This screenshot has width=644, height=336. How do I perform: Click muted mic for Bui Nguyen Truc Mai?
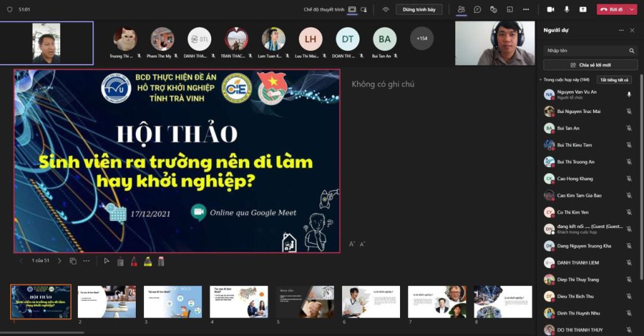[629, 111]
